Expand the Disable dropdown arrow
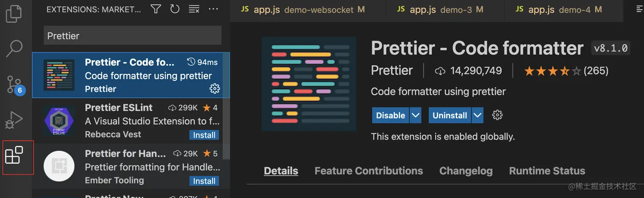The image size is (644, 198). click(416, 115)
